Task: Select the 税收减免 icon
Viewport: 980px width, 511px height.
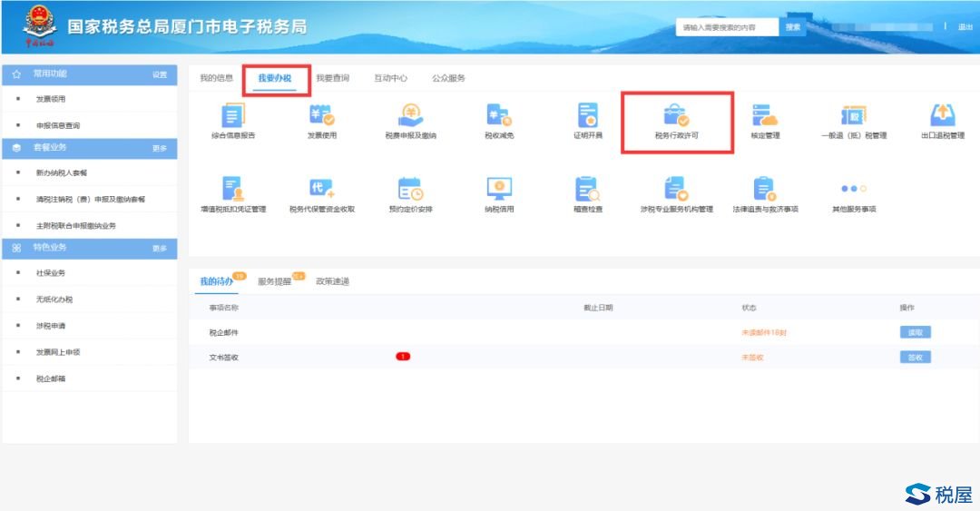Action: pyautogui.click(x=499, y=116)
